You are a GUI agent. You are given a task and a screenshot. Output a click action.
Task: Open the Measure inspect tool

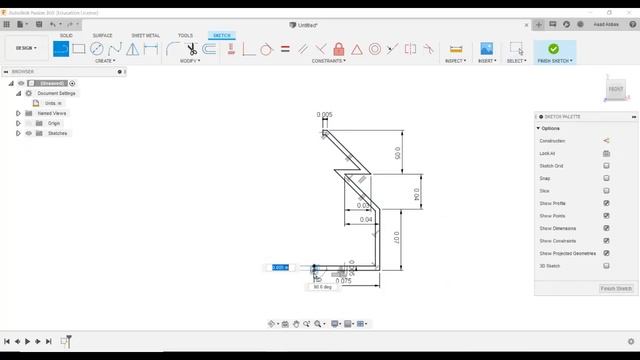456,49
